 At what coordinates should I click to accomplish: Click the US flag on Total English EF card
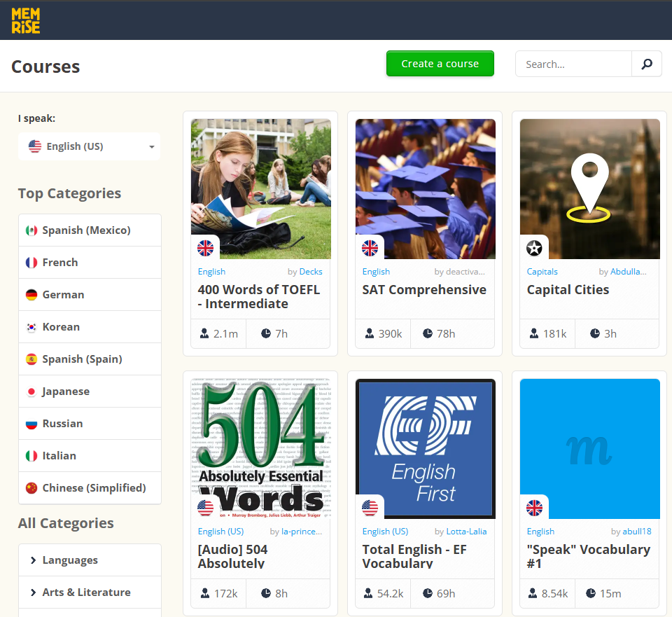click(370, 508)
